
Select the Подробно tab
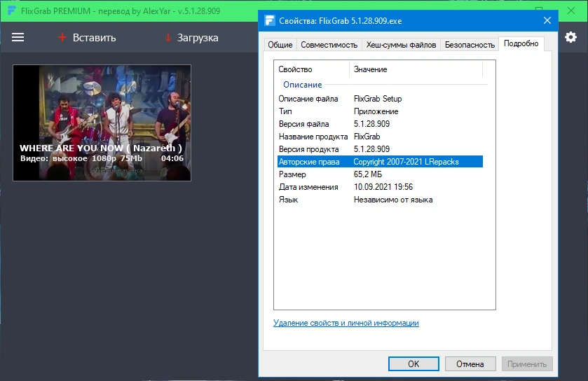click(521, 43)
